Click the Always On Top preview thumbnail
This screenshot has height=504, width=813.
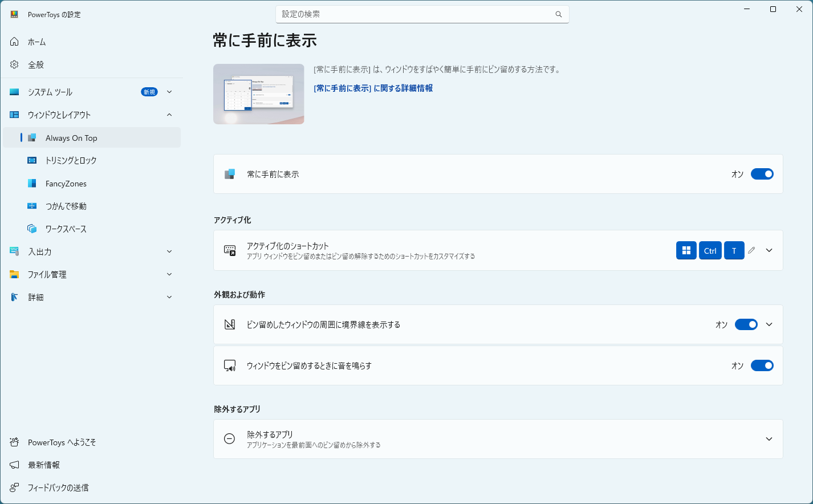pos(259,94)
